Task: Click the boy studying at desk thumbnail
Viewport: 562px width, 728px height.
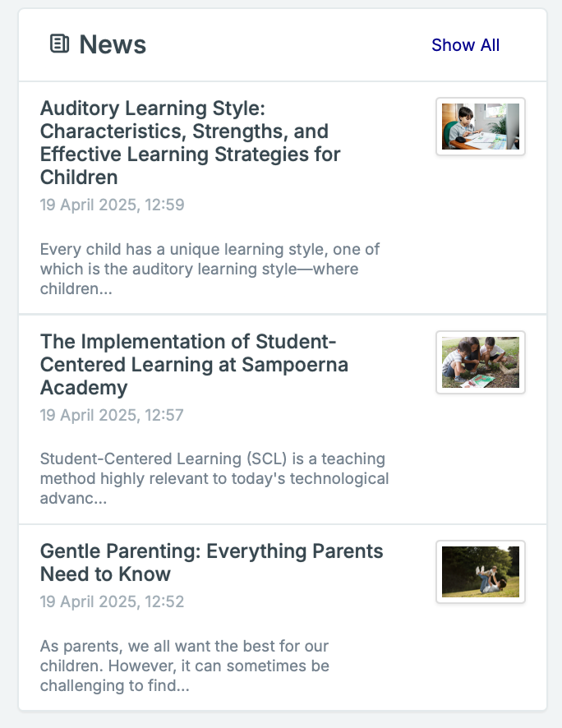Action: point(481,127)
